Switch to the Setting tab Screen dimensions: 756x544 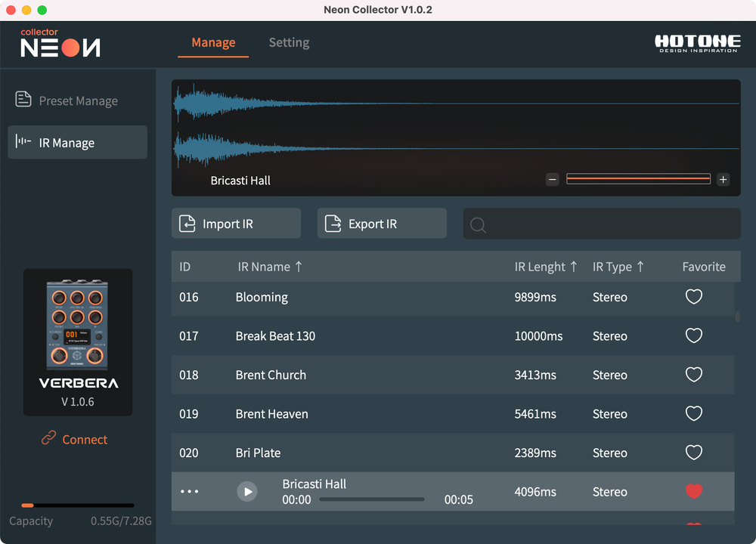point(289,43)
